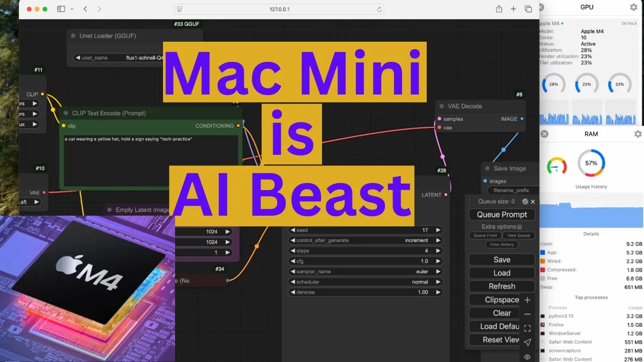Toggle the Safari sidebar icon
This screenshot has height=362, width=644.
point(61,9)
